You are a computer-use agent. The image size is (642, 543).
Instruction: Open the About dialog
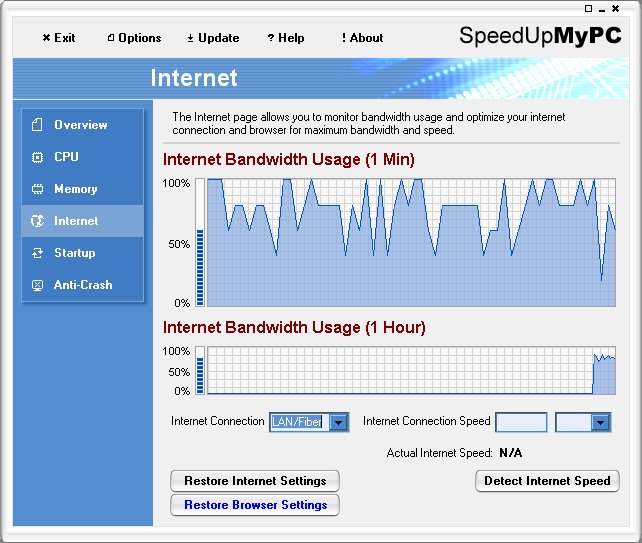tap(362, 38)
